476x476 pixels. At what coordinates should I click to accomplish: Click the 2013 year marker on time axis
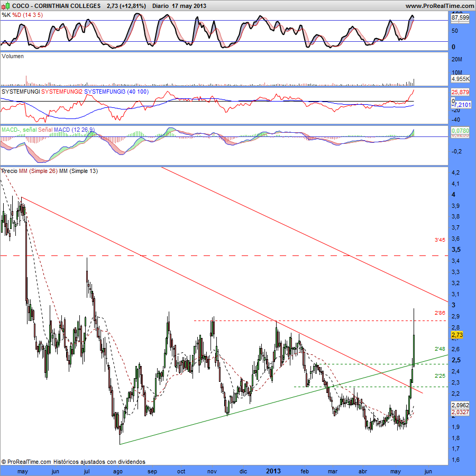click(x=273, y=471)
